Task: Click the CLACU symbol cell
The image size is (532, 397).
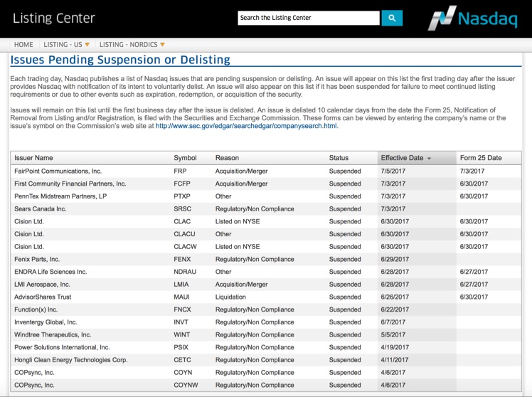Action: pyautogui.click(x=185, y=234)
